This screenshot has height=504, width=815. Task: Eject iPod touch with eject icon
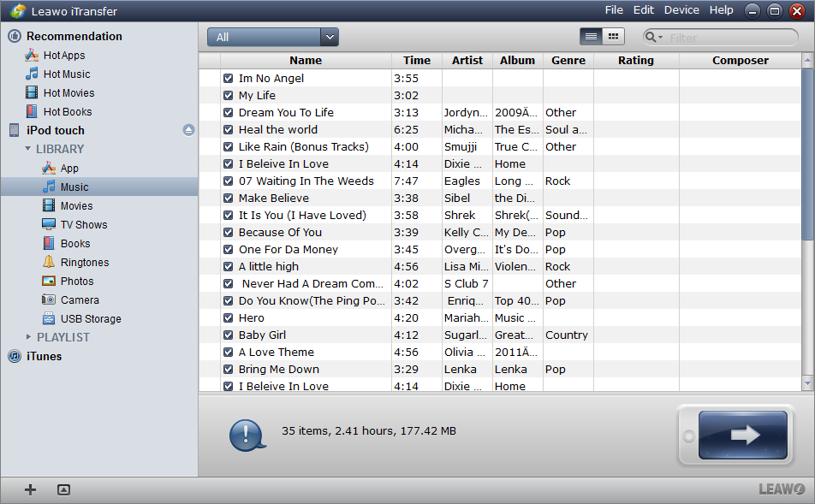coord(188,130)
